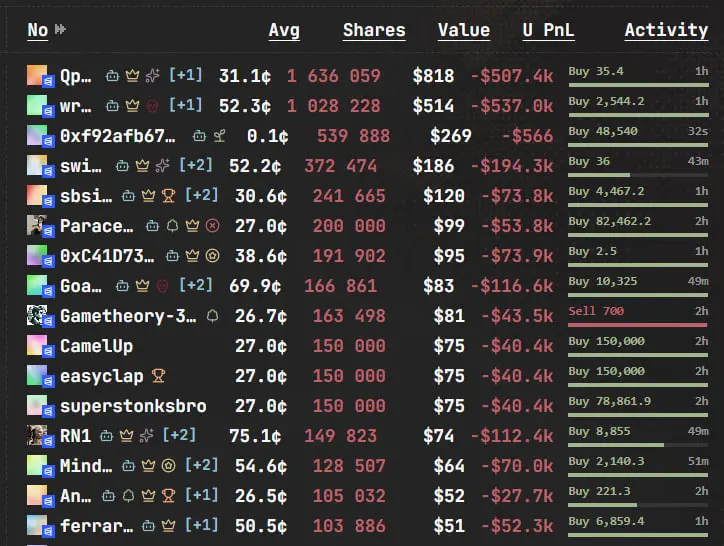This screenshot has height=546, width=724.
Task: Click the Qp… unrealized PnL -$507.4k
Action: pyautogui.click(x=512, y=76)
